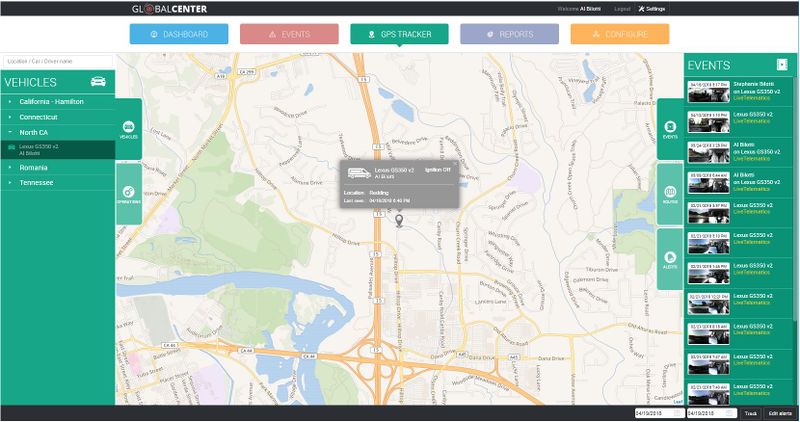Open the Routes side tab icon
The height and width of the screenshot is (422, 800).
670,194
